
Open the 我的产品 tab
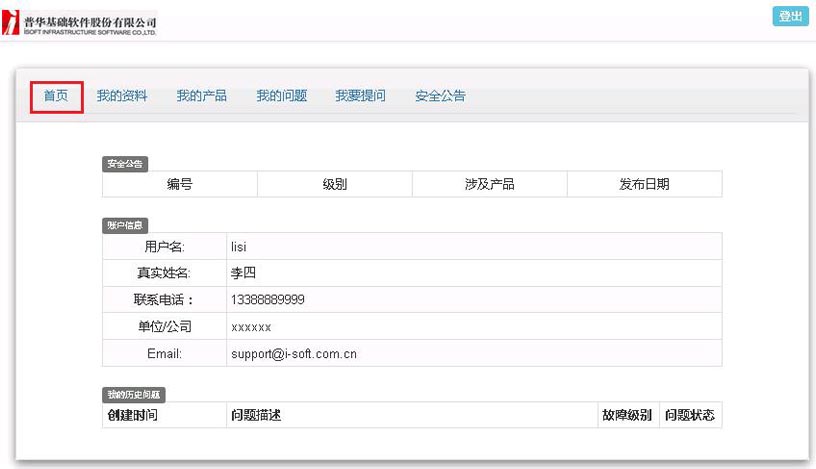click(x=201, y=96)
